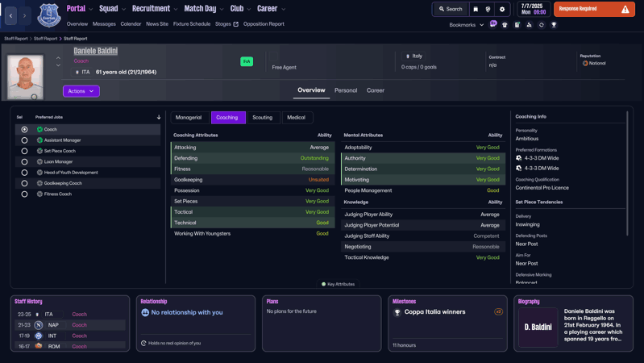Open the Messages submenu item
Image resolution: width=644 pixels, height=363 pixels.
[x=104, y=24]
